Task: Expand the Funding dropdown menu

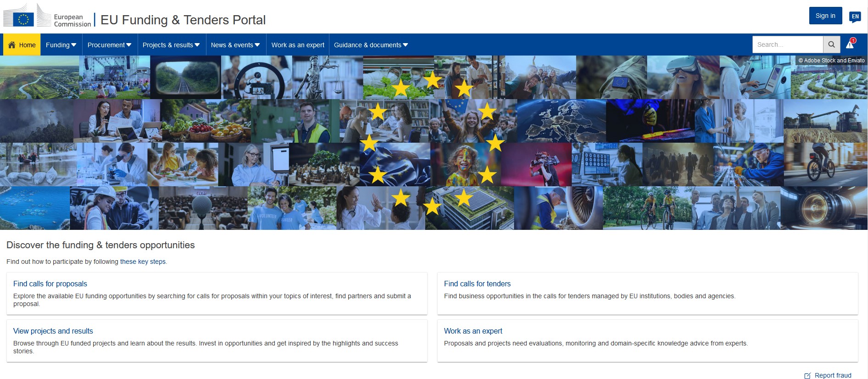Action: tap(61, 45)
